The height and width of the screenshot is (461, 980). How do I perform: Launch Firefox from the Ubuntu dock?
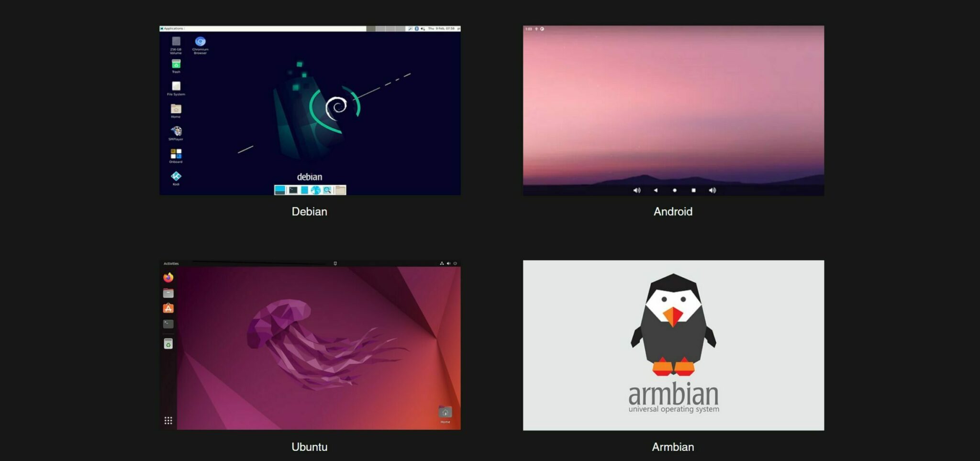click(x=168, y=278)
